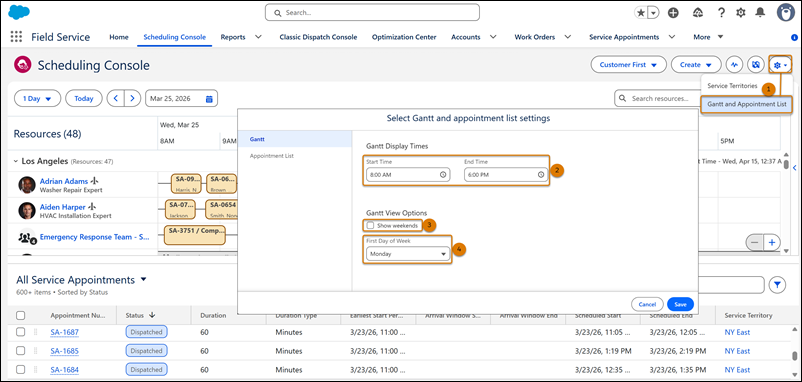Open Salesforce Help question mark icon
Viewport: 802px width, 382px height.
[721, 13]
